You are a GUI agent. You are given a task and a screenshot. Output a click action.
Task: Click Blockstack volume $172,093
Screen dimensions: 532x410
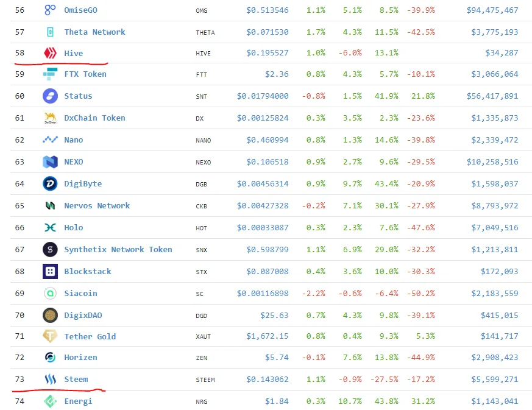[x=500, y=271]
